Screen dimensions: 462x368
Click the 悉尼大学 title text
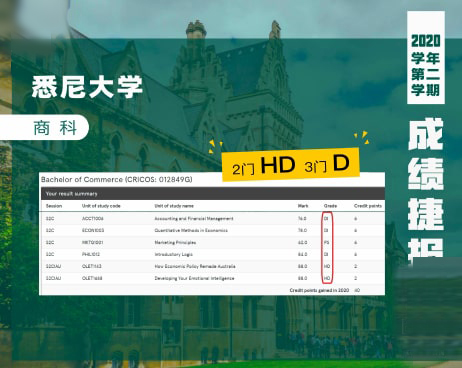click(x=87, y=87)
